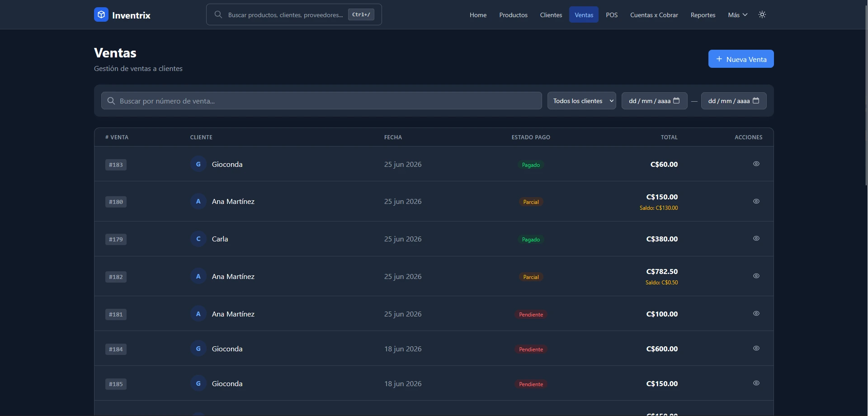Click the #180 sale number badge
868x416 pixels.
tap(116, 202)
